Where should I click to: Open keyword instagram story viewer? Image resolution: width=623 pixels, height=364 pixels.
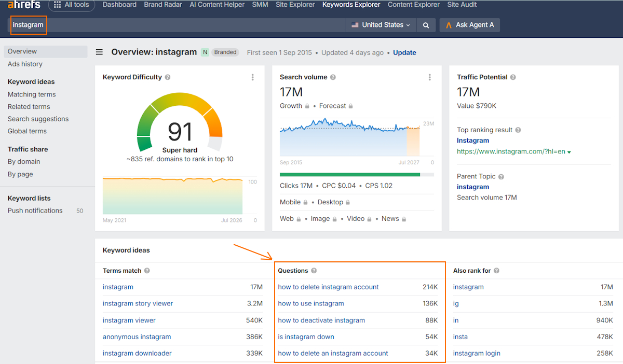pyautogui.click(x=138, y=304)
